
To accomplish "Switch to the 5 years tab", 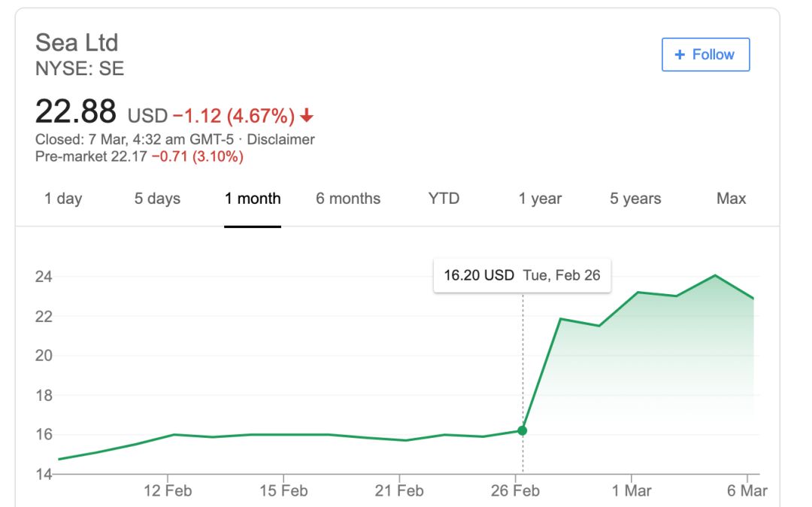I will coord(635,199).
